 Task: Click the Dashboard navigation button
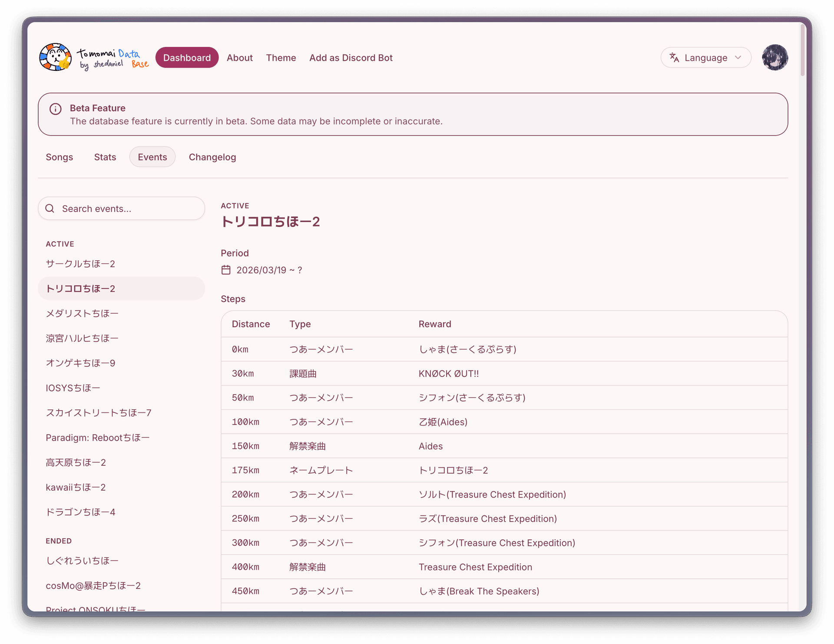[x=187, y=57]
